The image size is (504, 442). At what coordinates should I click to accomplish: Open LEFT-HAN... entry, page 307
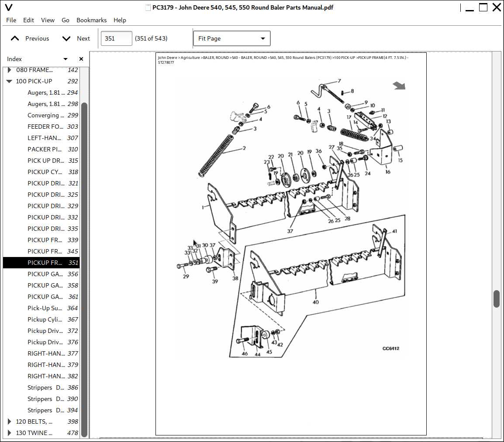(41, 138)
